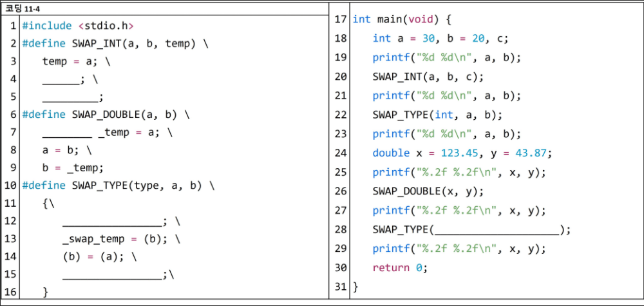Select the blank before _temp on line 7

click(x=67, y=133)
